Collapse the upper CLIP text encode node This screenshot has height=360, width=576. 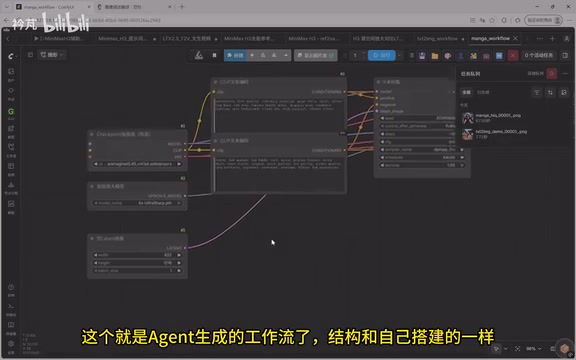click(215, 82)
